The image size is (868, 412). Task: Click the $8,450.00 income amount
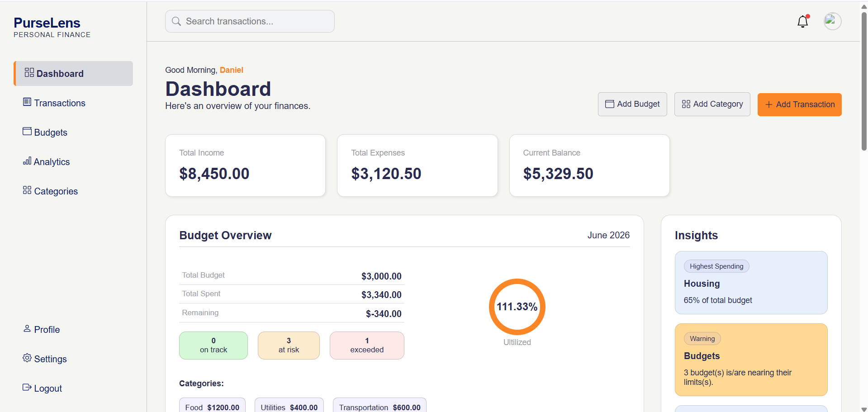coord(214,174)
